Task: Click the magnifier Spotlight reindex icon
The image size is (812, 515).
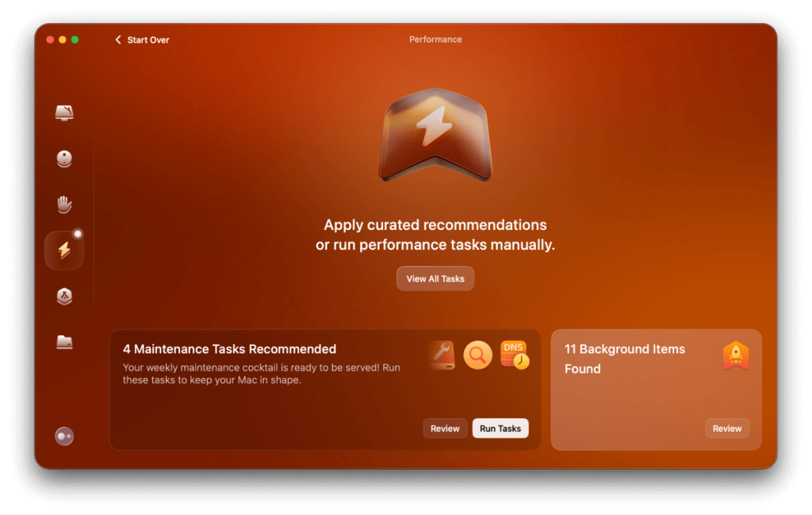Action: (477, 355)
